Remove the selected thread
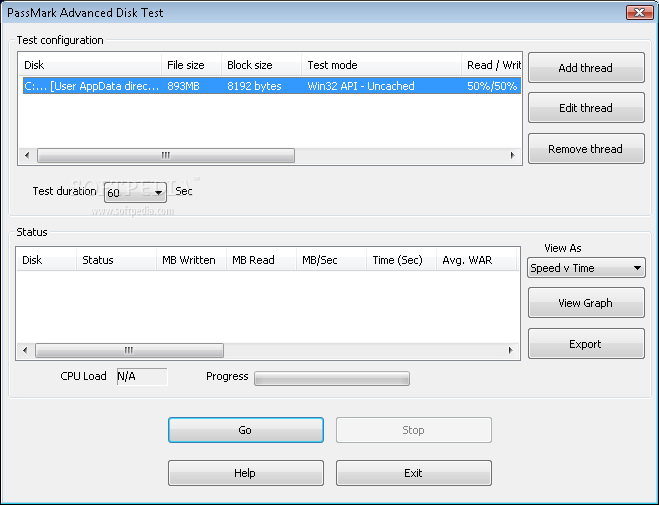 pyautogui.click(x=586, y=149)
